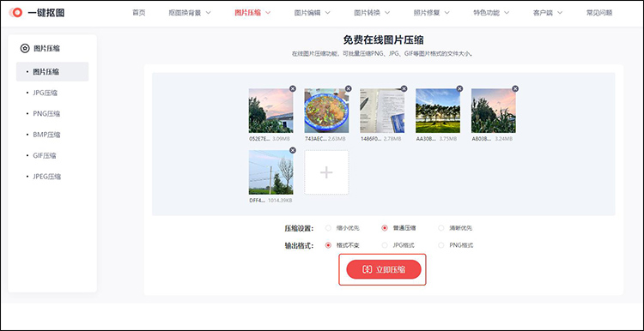The width and height of the screenshot is (644, 331).
Task: Select the 052E7E sunset house thumbnail
Action: point(270,111)
